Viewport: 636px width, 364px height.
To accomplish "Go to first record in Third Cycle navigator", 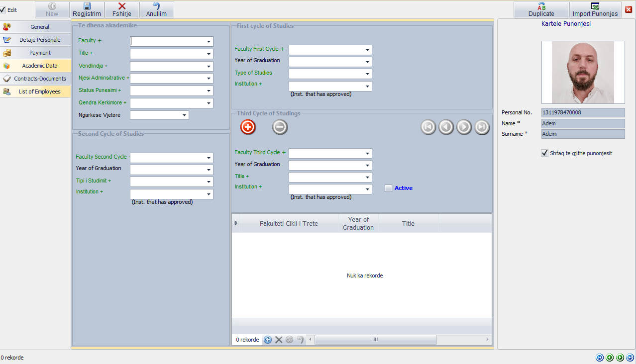I will click(428, 127).
